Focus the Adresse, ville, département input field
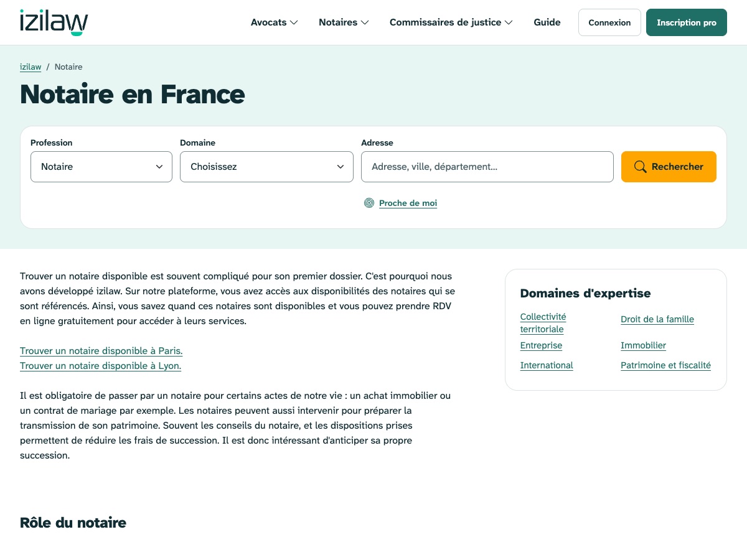 point(487,167)
